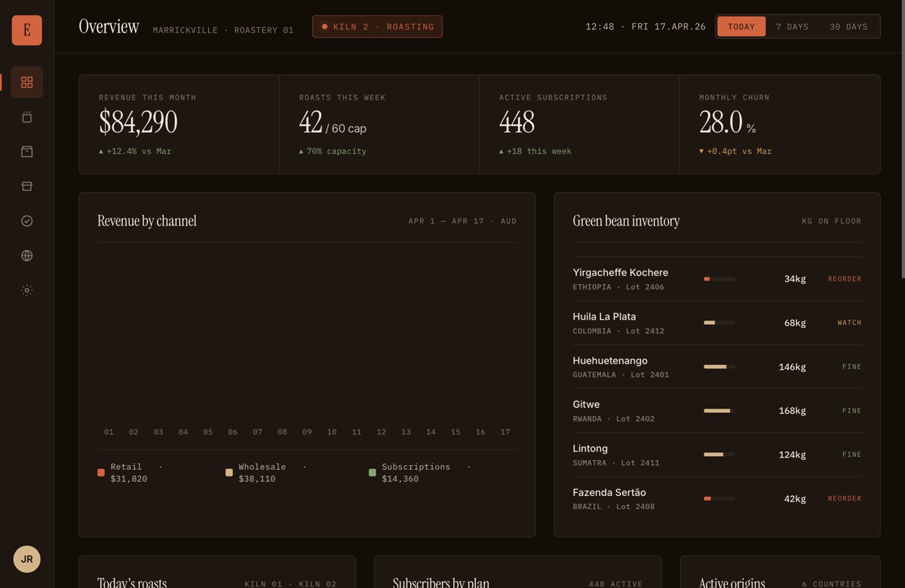Select the Fazenda Sertão inventory row

tap(716, 498)
